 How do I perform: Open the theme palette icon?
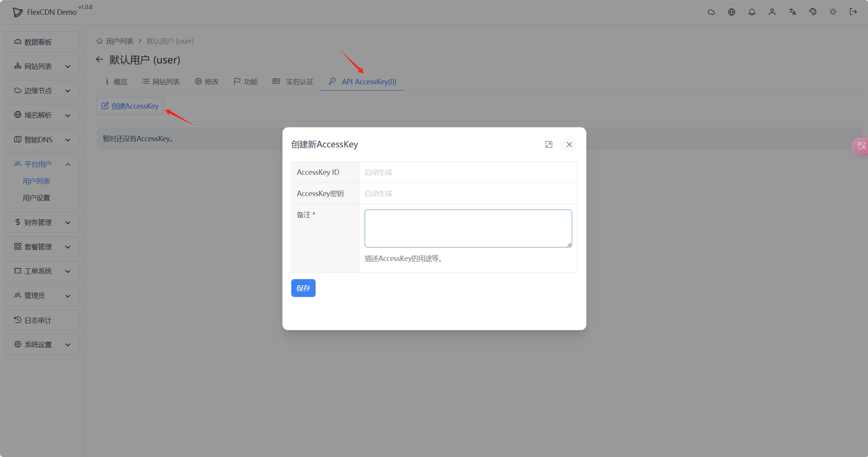pyautogui.click(x=812, y=12)
